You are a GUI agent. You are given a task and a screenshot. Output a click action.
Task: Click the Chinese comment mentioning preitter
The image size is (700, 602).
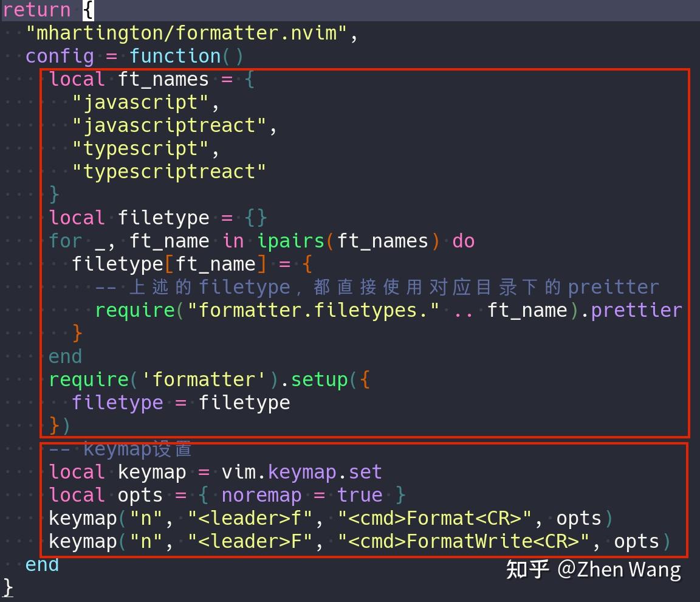pyautogui.click(x=377, y=287)
